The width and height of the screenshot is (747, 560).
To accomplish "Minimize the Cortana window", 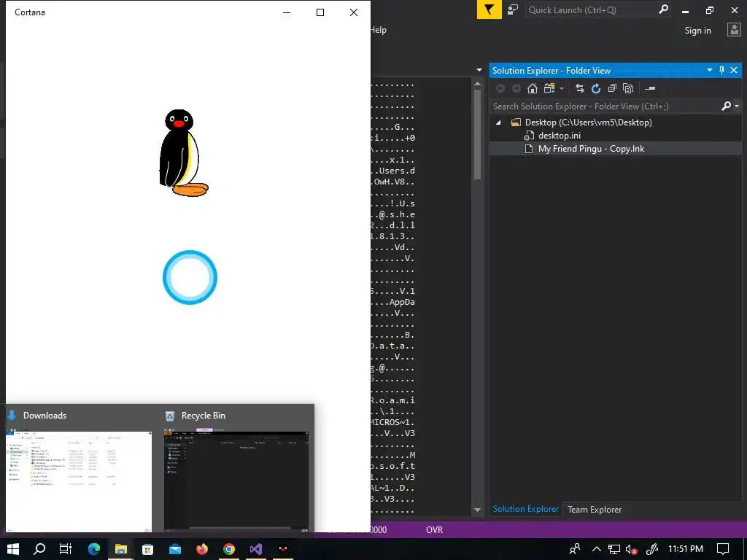I will tap(287, 12).
